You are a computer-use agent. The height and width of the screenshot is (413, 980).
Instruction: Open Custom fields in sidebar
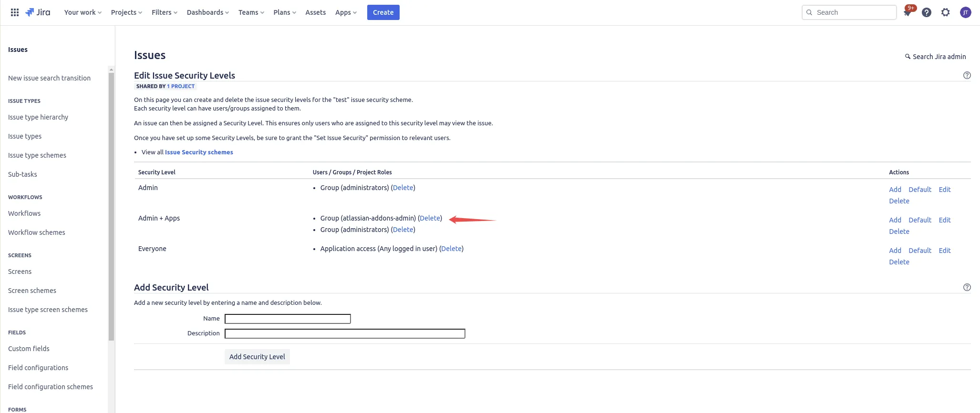[x=29, y=349]
